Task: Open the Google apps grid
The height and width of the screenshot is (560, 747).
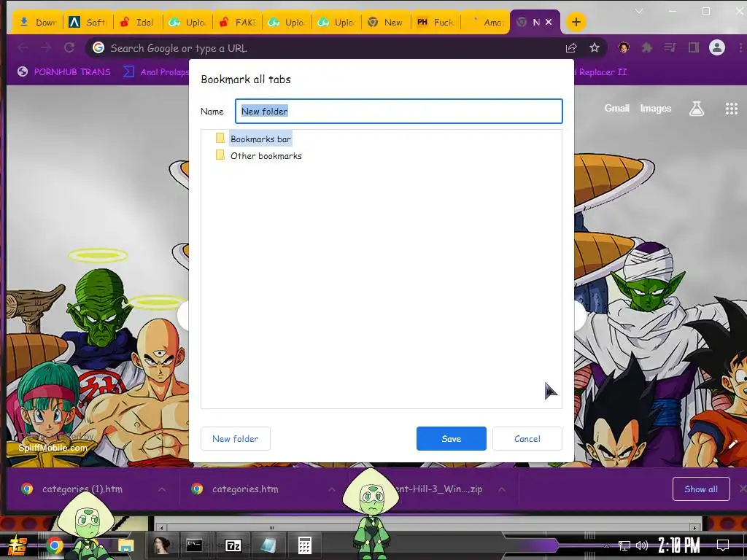Action: tap(731, 109)
